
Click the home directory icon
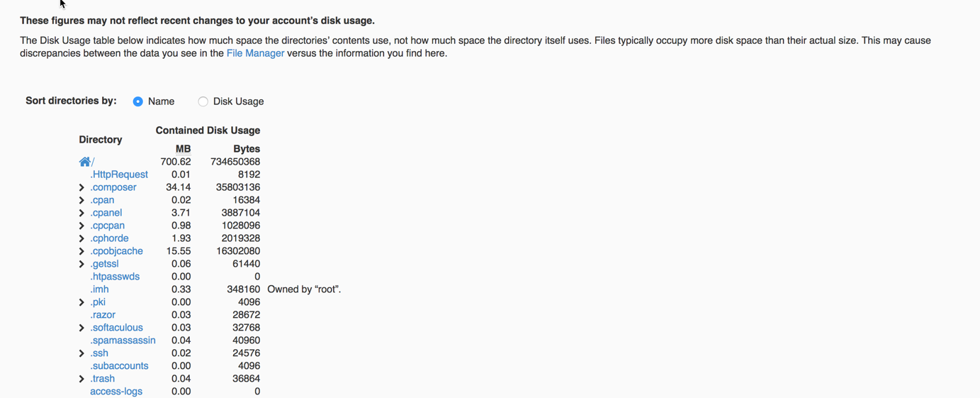click(85, 162)
